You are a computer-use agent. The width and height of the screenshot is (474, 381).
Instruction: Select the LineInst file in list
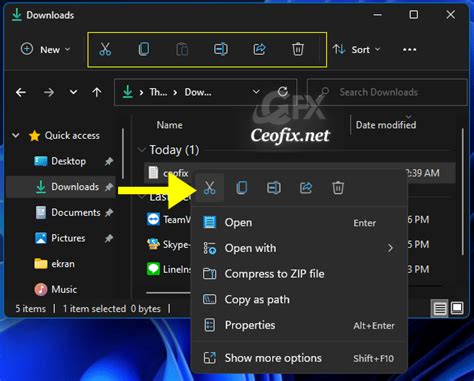169,269
